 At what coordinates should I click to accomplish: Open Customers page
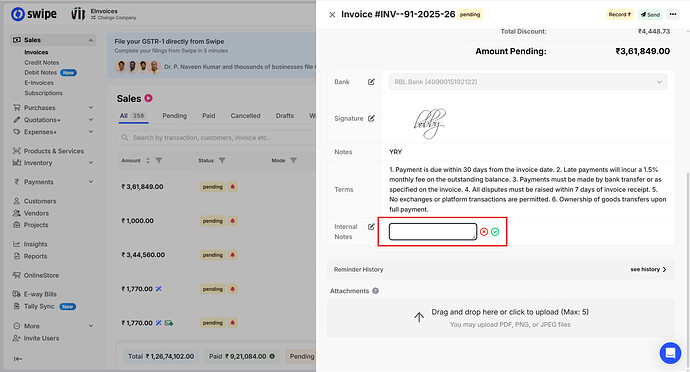(40, 201)
